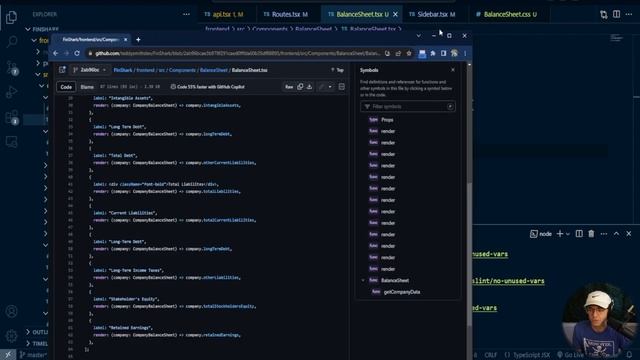Click Go Live in the status bar
640x360 pixels.
tap(570, 355)
